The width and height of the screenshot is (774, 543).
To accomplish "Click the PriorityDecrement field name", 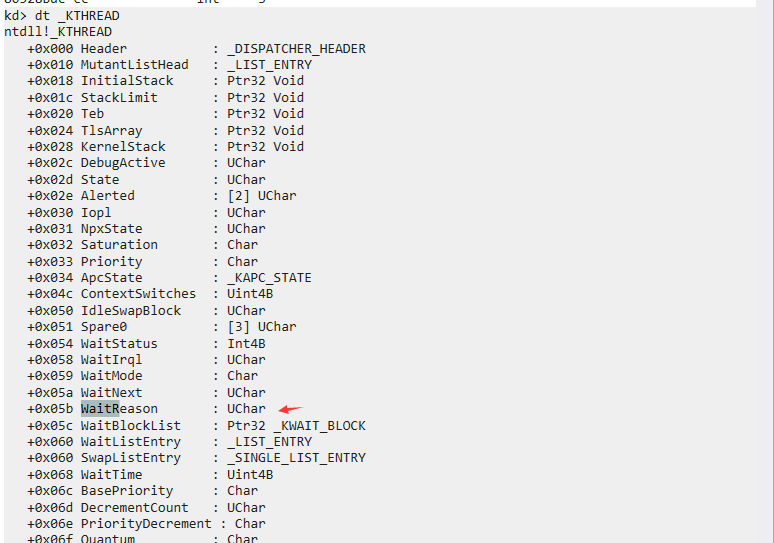I will click(x=146, y=524).
